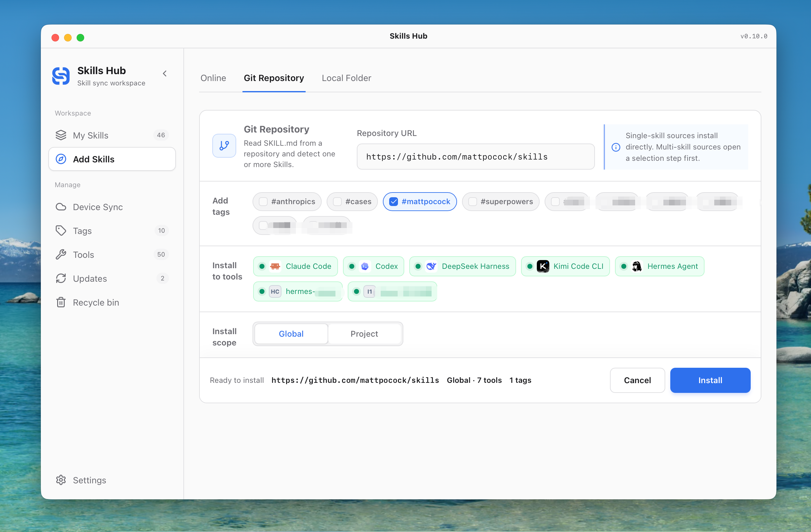811x532 pixels.
Task: Click the 'Global · 7 tools' summary text
Action: point(474,380)
